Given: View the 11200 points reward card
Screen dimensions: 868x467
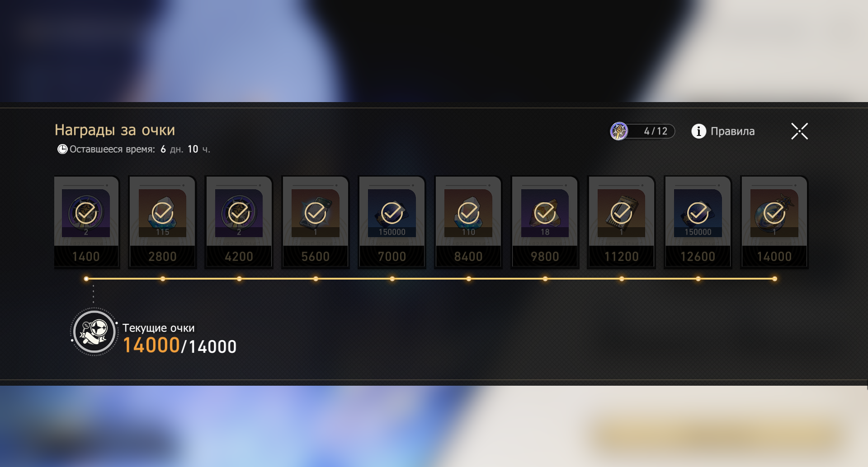Looking at the screenshot, I should tap(621, 222).
